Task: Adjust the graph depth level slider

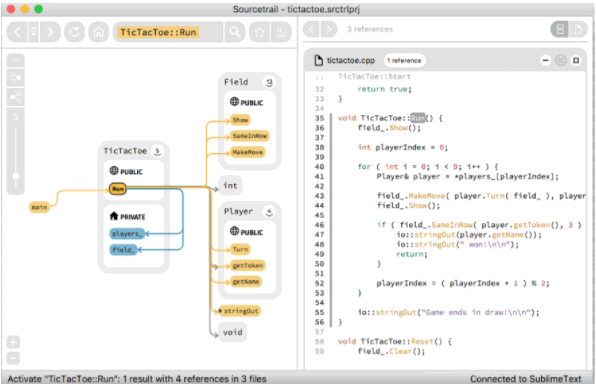Action: pos(16,176)
